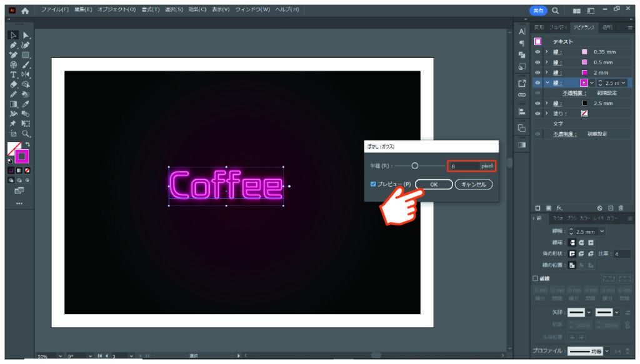Click the 比率 miter limit field
Image resolution: width=640 pixels, height=364 pixels.
coord(622,254)
